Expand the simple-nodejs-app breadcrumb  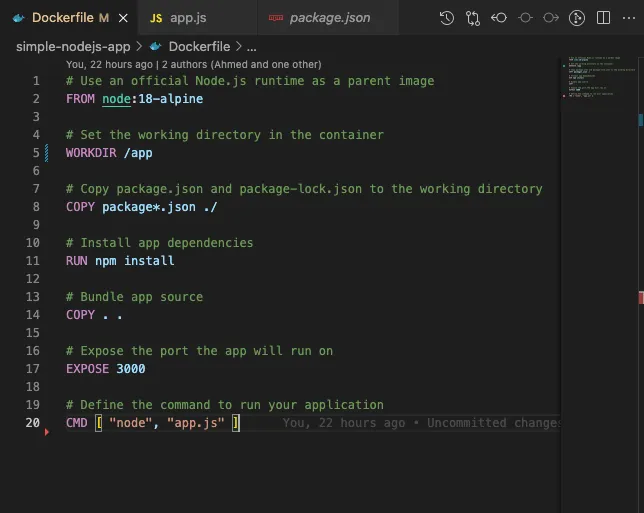(x=72, y=46)
